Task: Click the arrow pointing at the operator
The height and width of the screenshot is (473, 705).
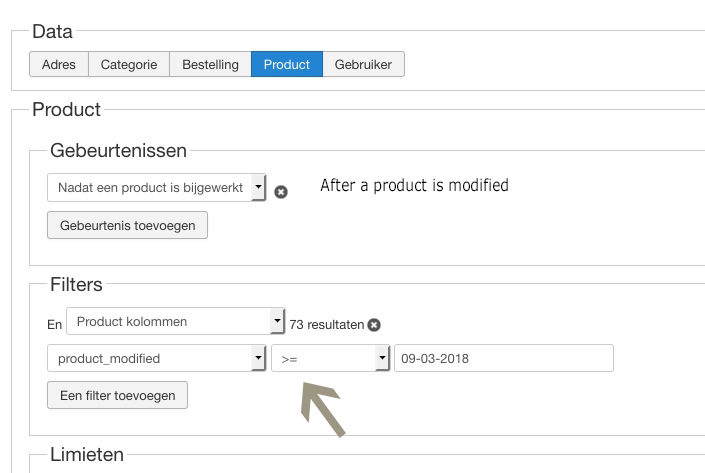Action: (x=324, y=410)
